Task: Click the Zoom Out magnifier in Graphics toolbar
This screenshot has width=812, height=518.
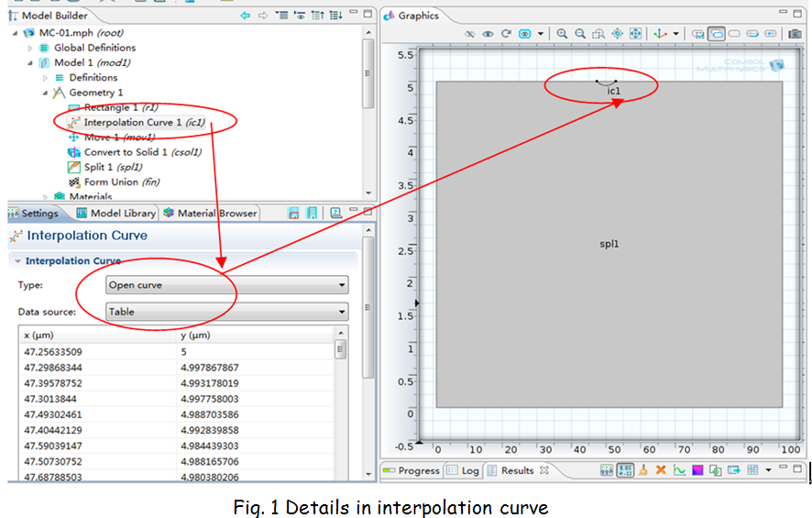Action: (x=580, y=34)
